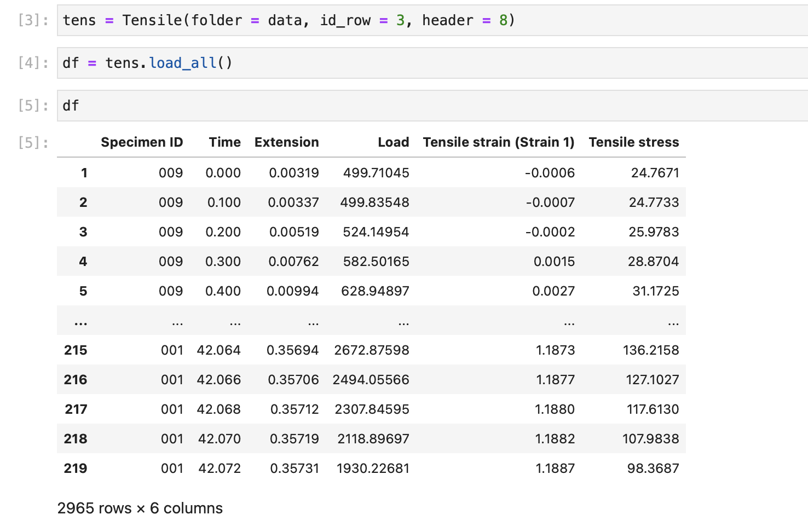The height and width of the screenshot is (532, 808).
Task: Click the Time value 0.300
Action: pos(223,262)
